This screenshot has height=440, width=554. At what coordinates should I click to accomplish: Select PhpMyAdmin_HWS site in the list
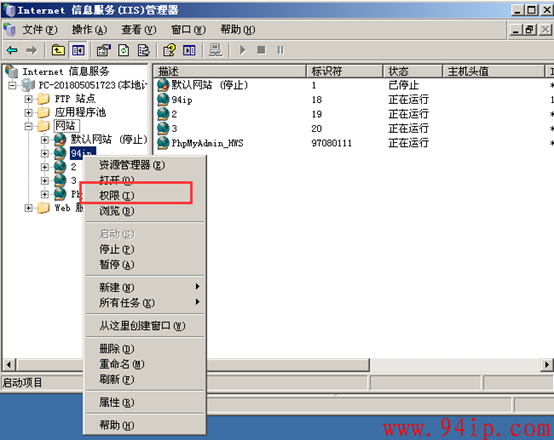(207, 143)
